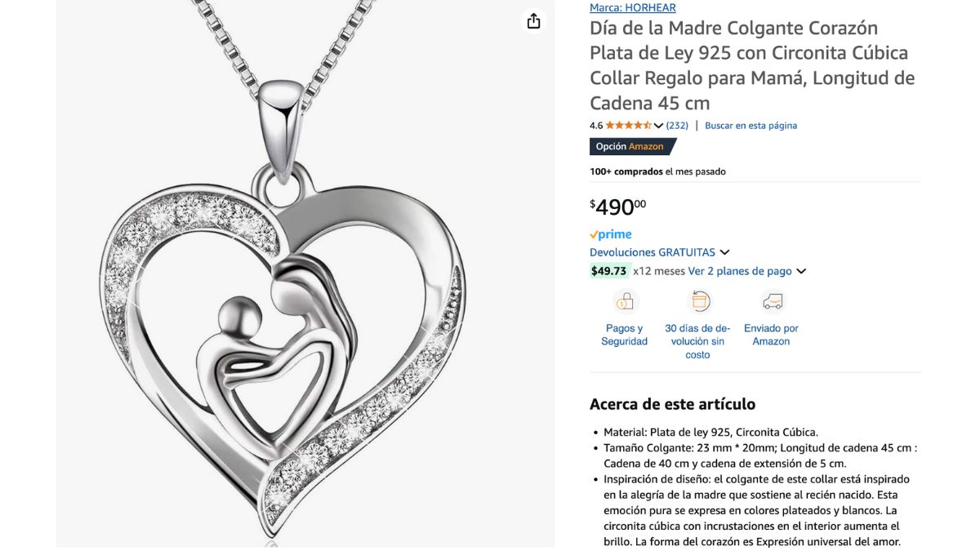Open the Marca: HORHEAR brand link

633,7
